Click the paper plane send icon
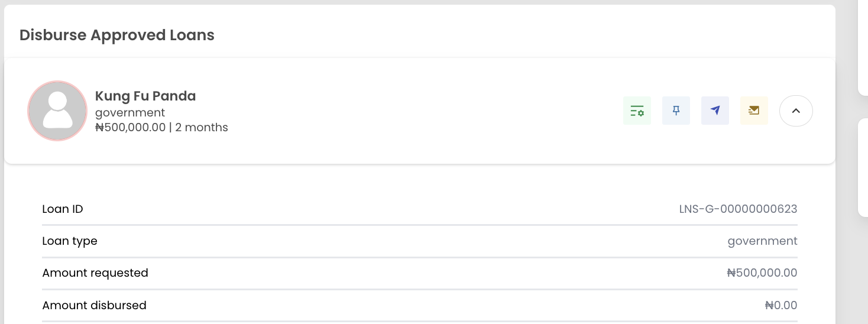This screenshot has width=868, height=324. click(715, 111)
